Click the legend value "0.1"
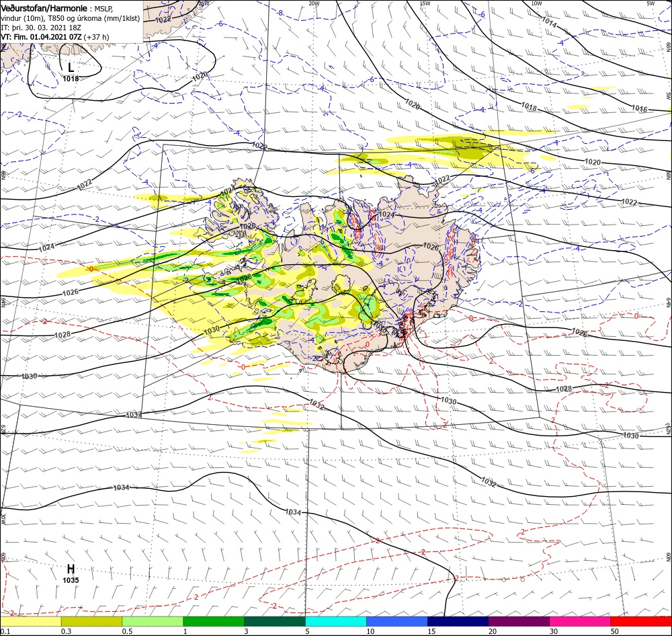 [x=5, y=631]
